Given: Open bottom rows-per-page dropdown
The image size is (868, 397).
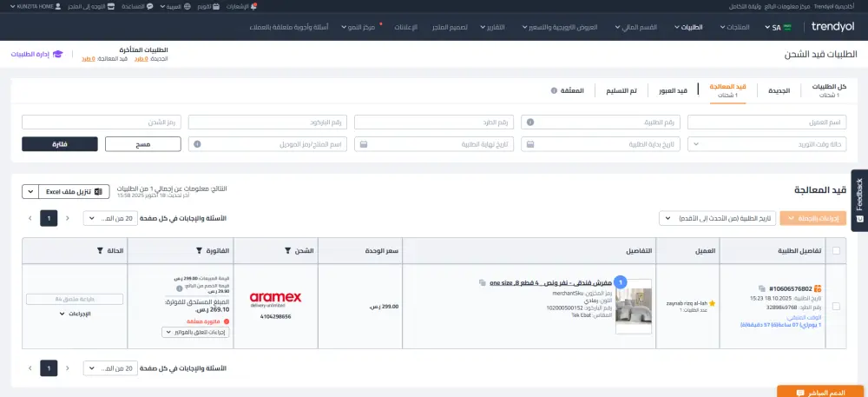Looking at the screenshot, I should [x=110, y=368].
